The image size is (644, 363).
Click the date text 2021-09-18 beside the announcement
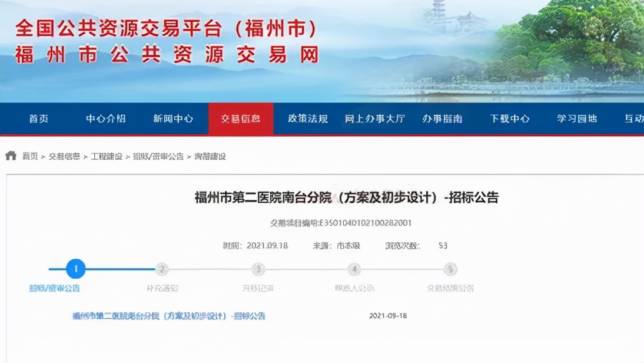coord(389,315)
